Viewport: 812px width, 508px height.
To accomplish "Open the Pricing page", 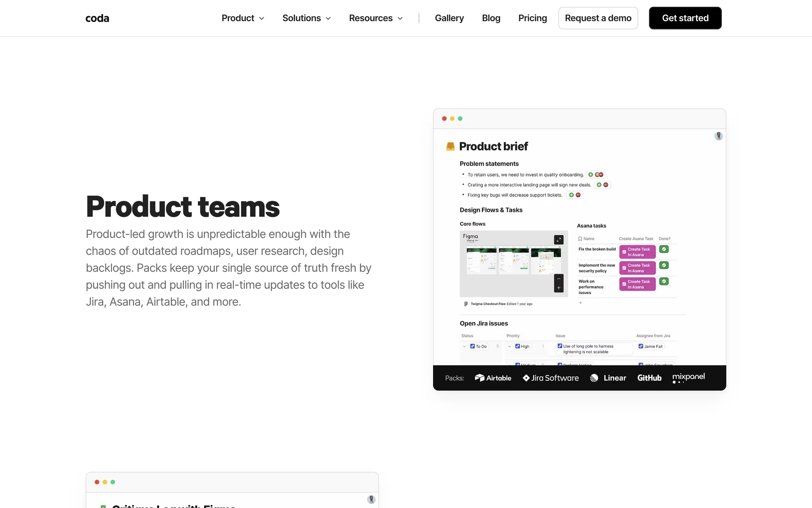I will (x=532, y=18).
